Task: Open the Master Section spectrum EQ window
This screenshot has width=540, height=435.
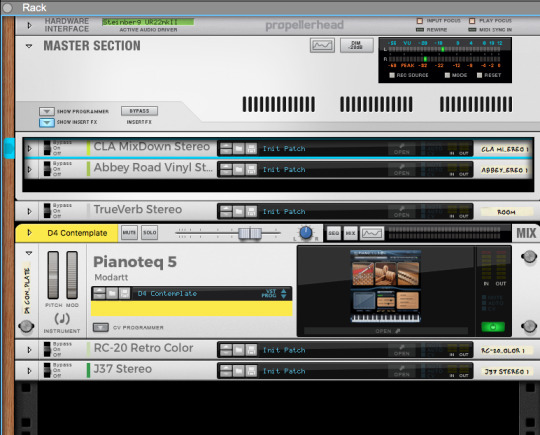Action: coord(322,45)
